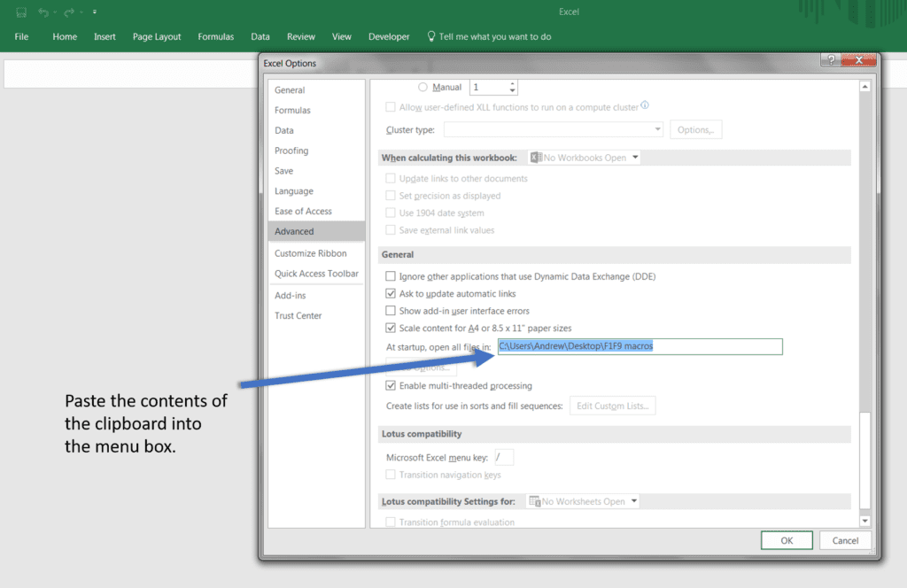Toggle Transition formula evaluation checkbox
Viewport: 907px width, 588px height.
(391, 522)
